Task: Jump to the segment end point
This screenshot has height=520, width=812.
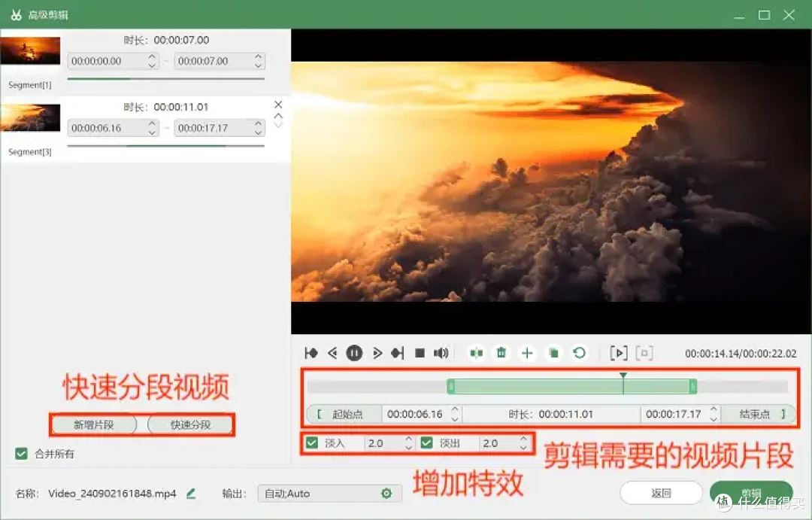Action: point(398,353)
